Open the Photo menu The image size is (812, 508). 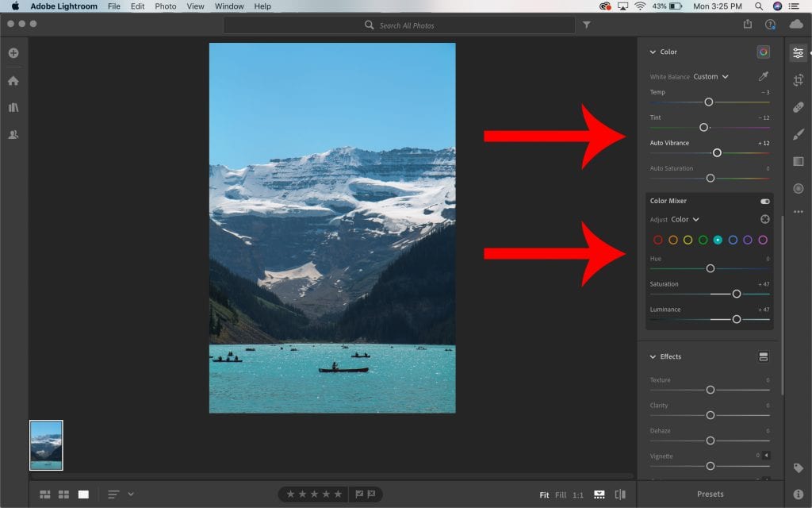point(166,6)
